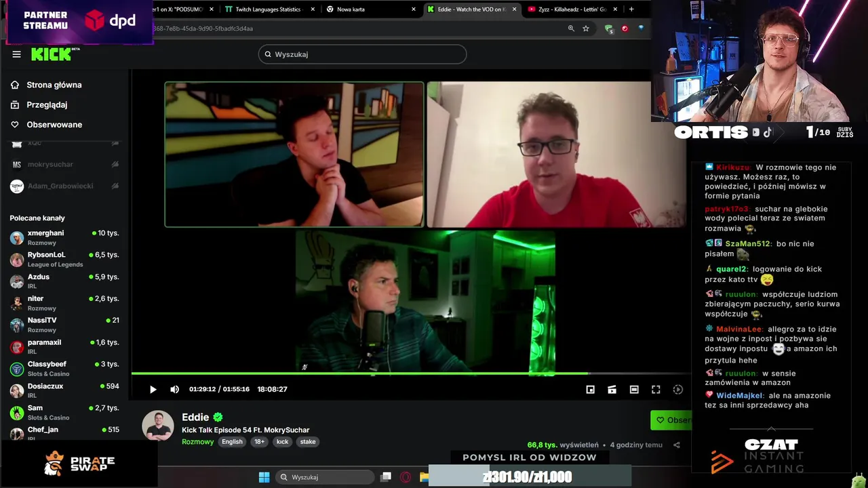Open the red circular extension icon
This screenshot has width=868, height=488.
(x=625, y=28)
